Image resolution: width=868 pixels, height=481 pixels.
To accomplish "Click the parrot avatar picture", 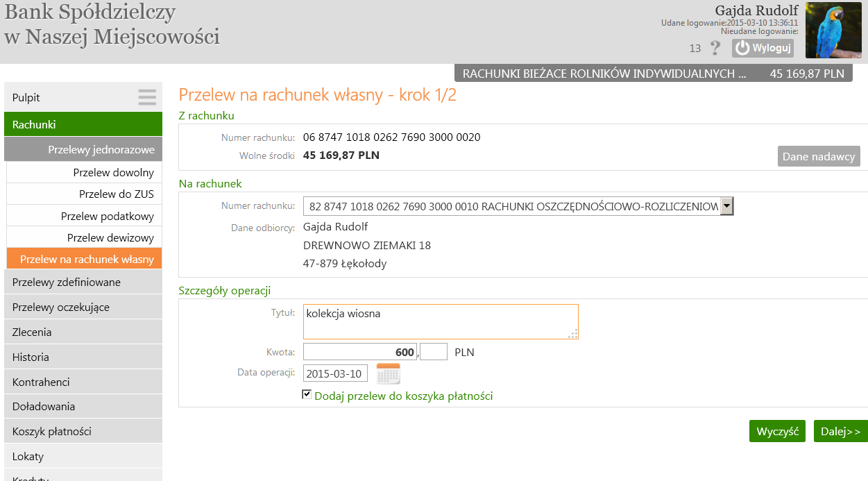I will click(x=833, y=30).
